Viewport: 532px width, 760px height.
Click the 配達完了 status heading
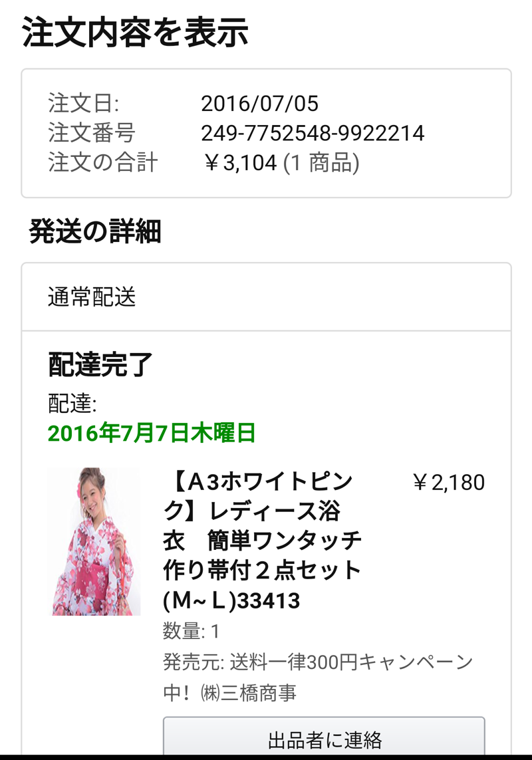(100, 364)
